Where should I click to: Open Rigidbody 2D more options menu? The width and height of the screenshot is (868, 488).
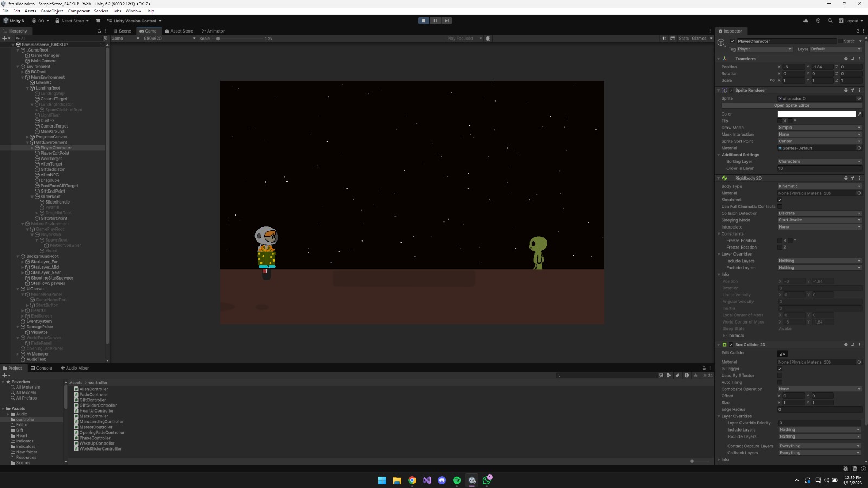[x=859, y=178]
